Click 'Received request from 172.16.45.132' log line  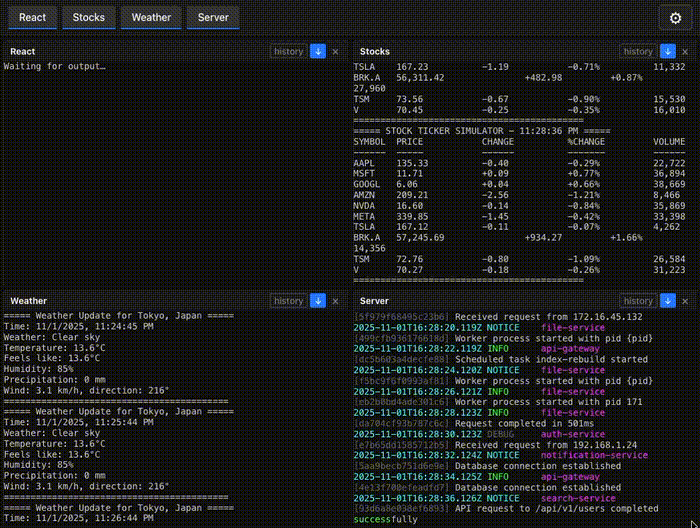click(498, 317)
